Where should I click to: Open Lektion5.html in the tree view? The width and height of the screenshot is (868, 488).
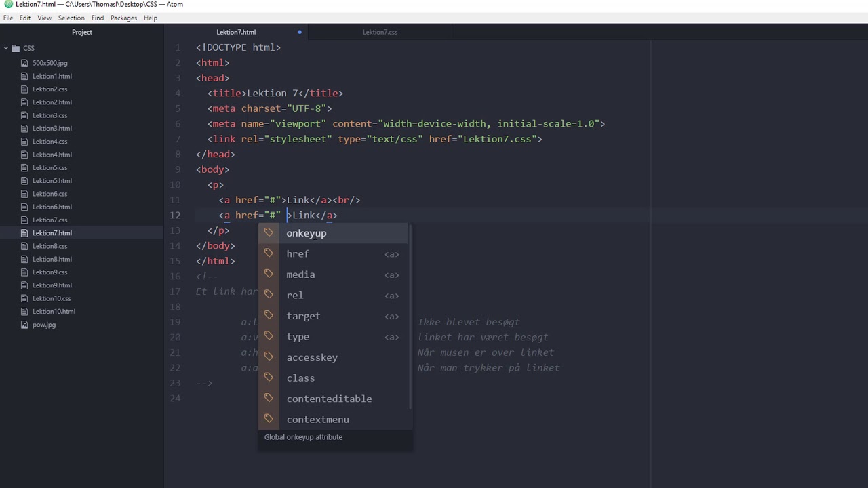52,180
